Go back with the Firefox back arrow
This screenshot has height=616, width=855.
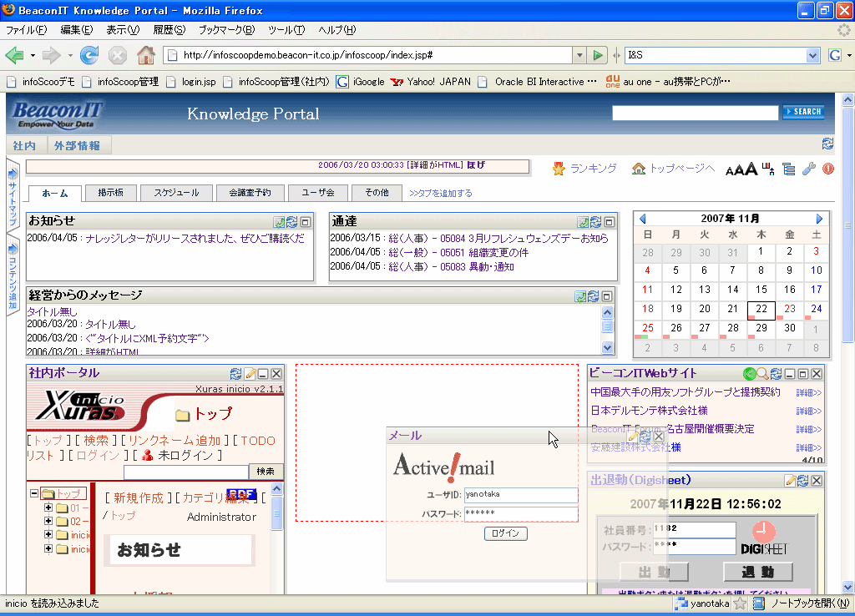(14, 55)
